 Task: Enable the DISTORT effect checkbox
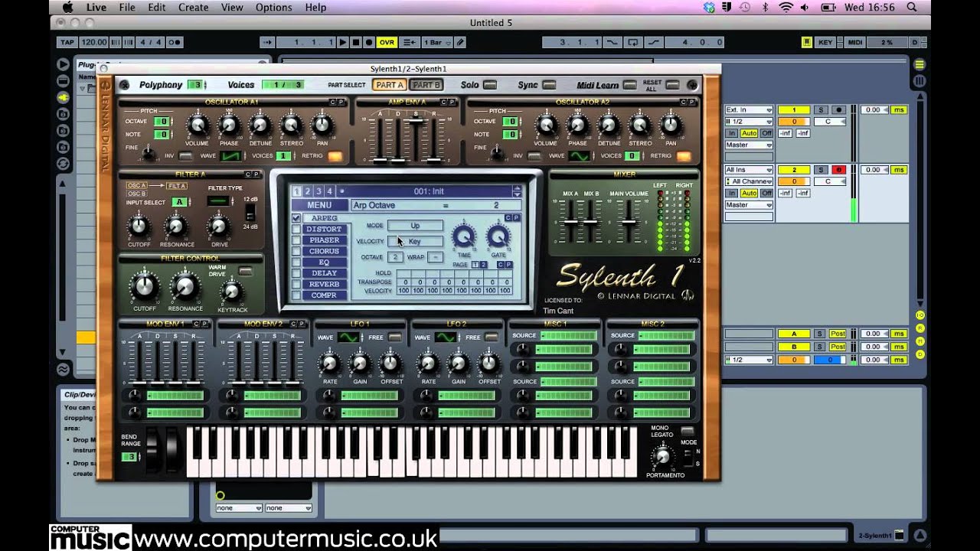[296, 230]
